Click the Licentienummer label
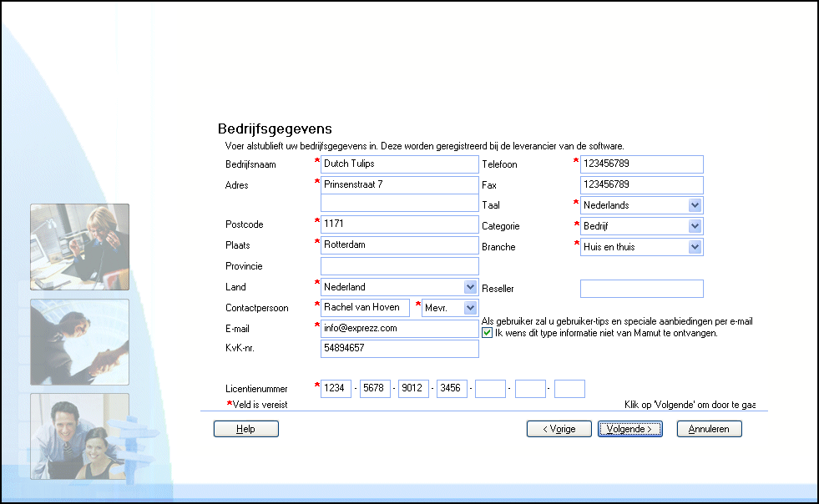 [x=256, y=389]
